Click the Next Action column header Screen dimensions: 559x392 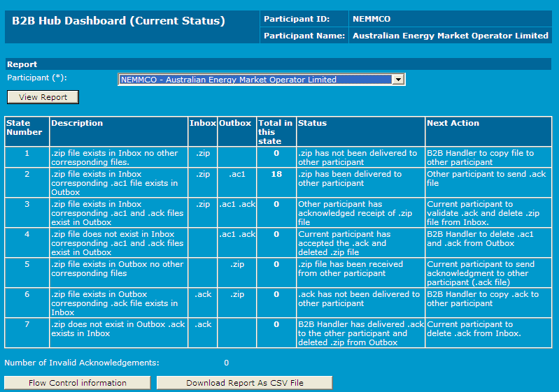click(x=488, y=131)
